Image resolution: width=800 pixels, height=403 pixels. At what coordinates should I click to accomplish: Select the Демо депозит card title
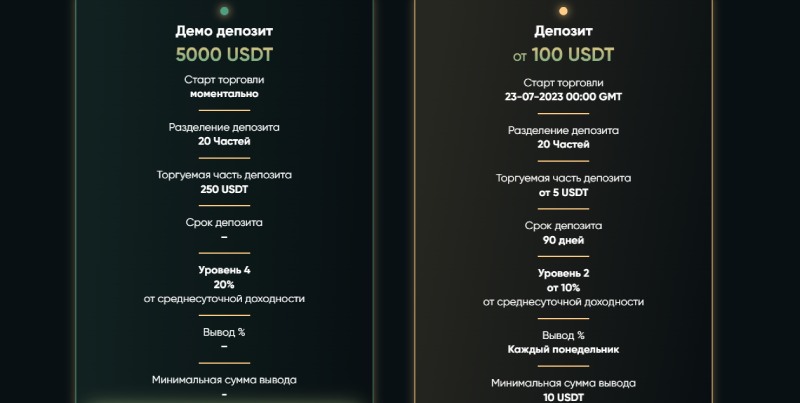(224, 31)
